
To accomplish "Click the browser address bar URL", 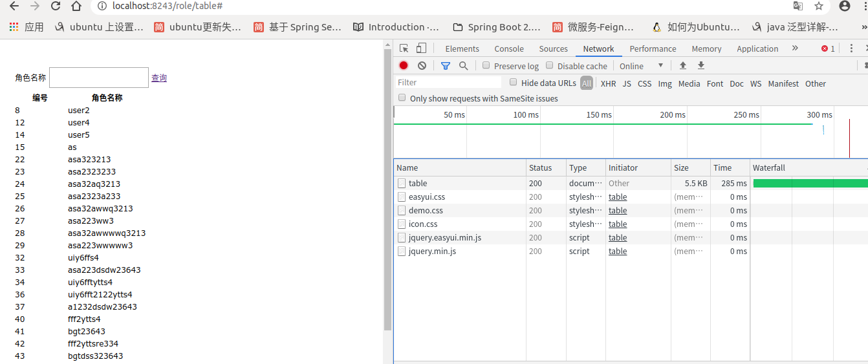I will pyautogui.click(x=168, y=6).
